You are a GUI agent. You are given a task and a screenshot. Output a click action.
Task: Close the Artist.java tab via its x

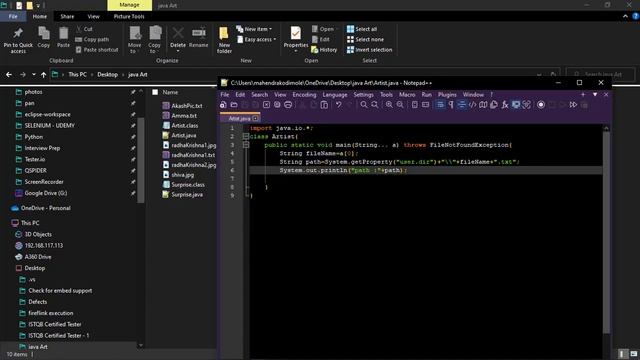[x=255, y=118]
